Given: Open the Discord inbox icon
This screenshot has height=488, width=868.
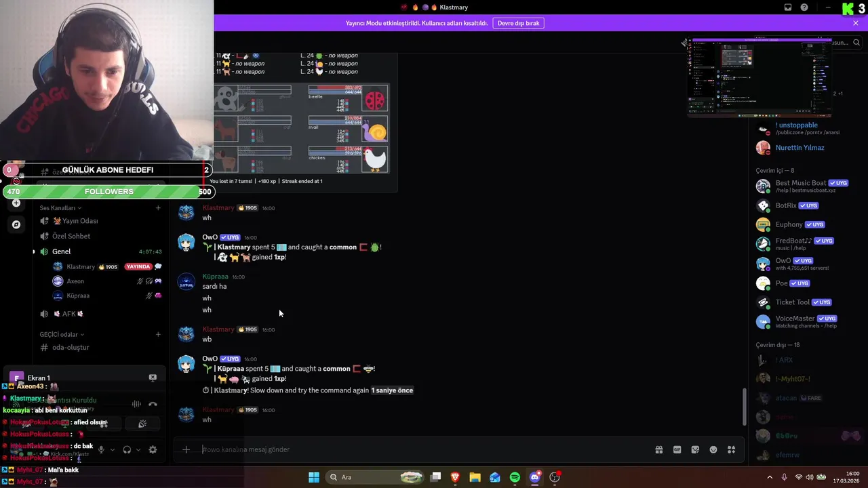Looking at the screenshot, I should [x=788, y=7].
